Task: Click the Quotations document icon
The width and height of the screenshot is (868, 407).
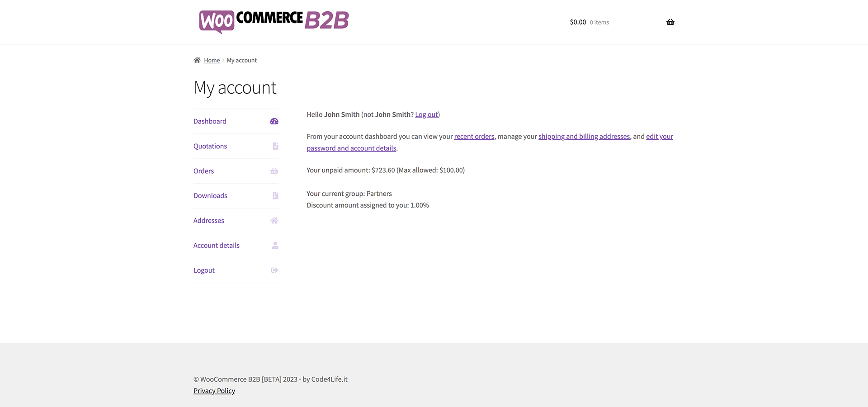Action: [x=275, y=146]
